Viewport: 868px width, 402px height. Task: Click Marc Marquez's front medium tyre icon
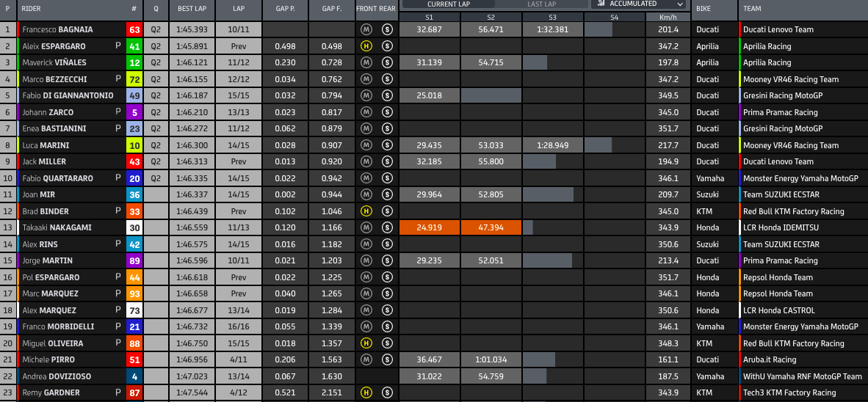pyautogui.click(x=366, y=293)
